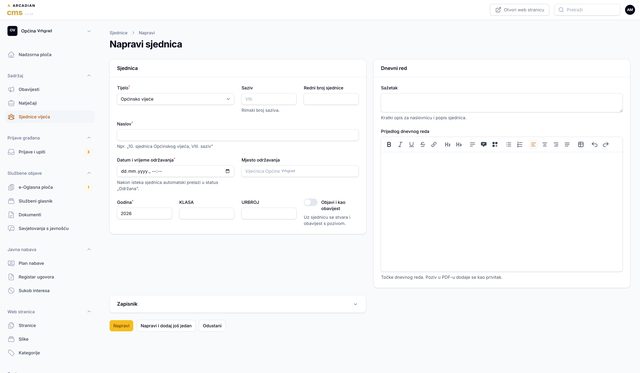This screenshot has height=373, width=640.
Task: Insert a link in the editor
Action: click(x=434, y=144)
